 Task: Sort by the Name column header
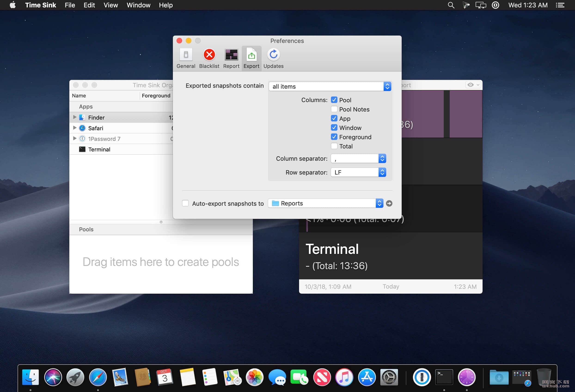click(x=79, y=96)
